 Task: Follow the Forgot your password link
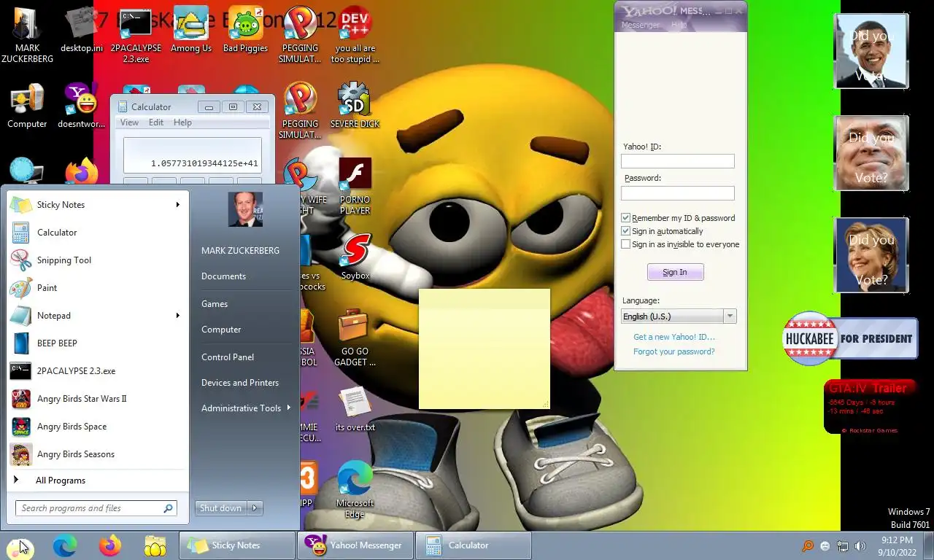[674, 351]
